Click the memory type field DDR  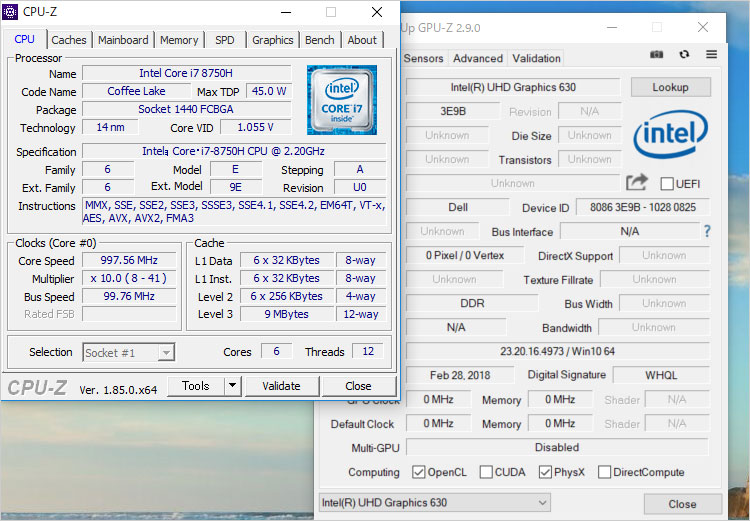(x=472, y=303)
